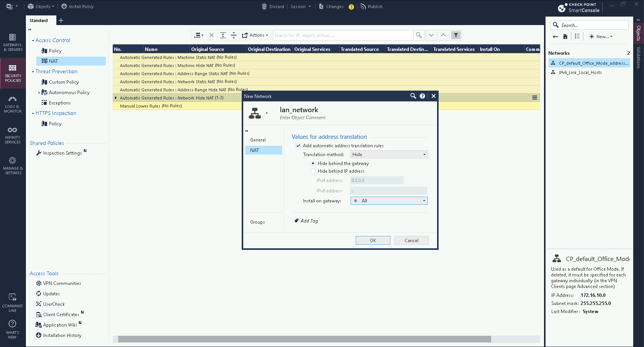Click the rule search input field
The image size is (644, 347).
pos(343,35)
